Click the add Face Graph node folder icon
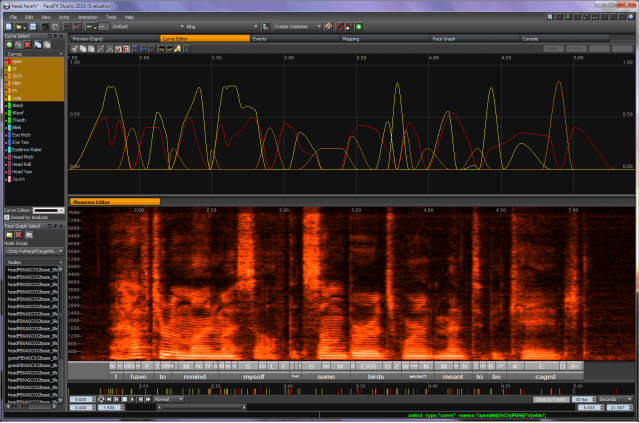This screenshot has width=640, height=423. [9, 235]
